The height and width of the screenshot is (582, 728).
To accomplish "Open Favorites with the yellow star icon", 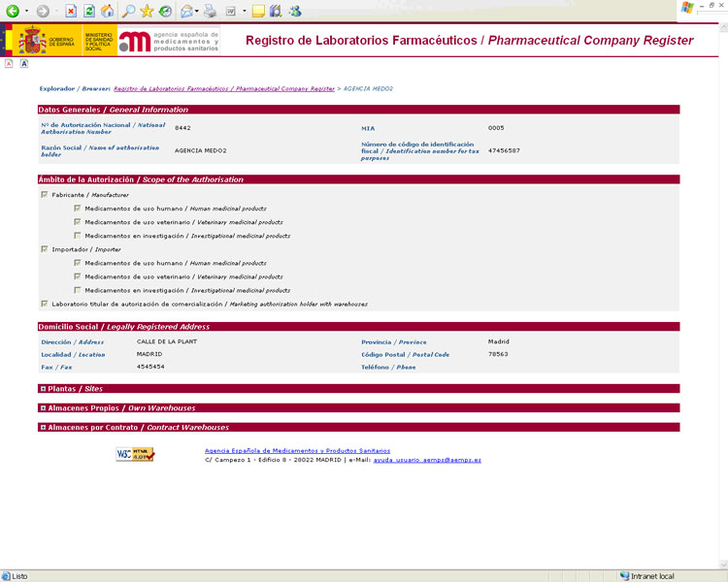I will 147,11.
